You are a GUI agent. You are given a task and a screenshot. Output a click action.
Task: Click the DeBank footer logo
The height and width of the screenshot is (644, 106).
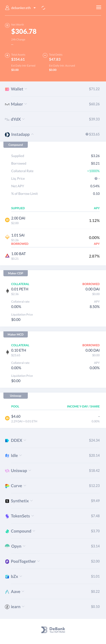click(x=53, y=630)
